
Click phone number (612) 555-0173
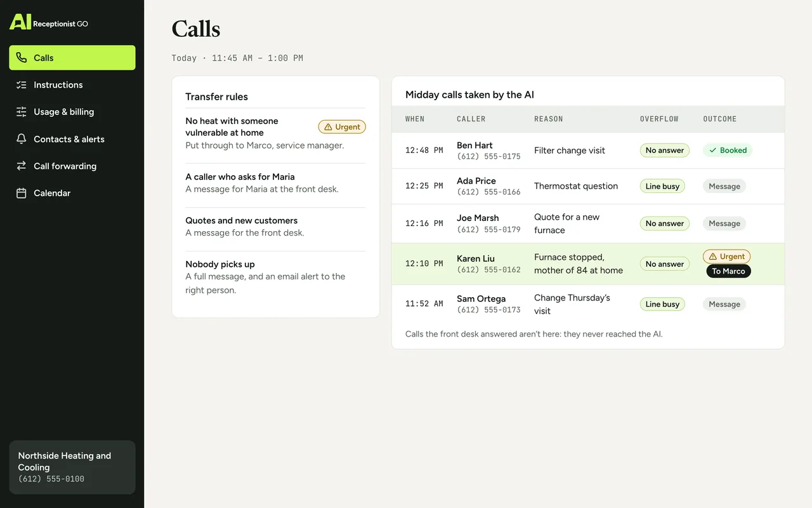pyautogui.click(x=488, y=310)
